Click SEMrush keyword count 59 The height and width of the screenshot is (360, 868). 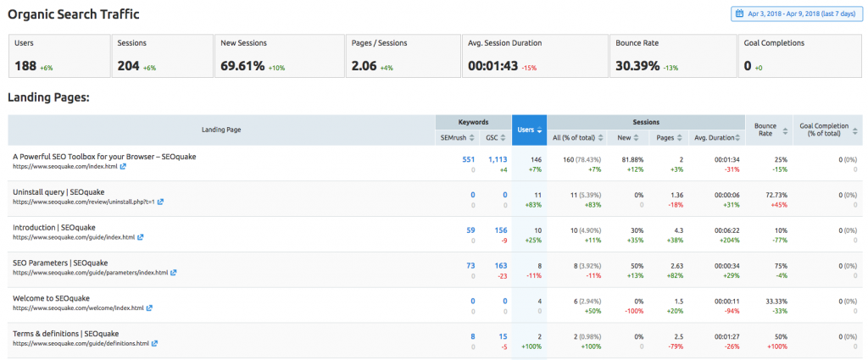470,230
